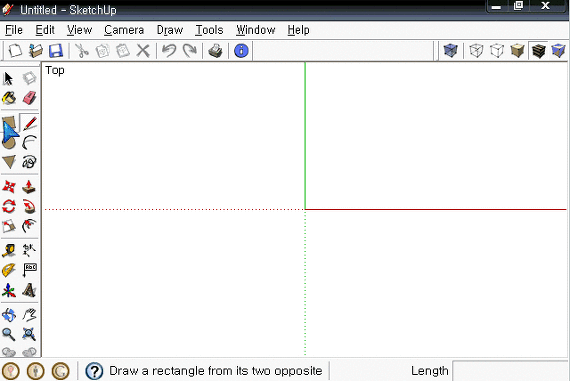The image size is (570, 381).
Task: Select the Axes tool
Action: [9, 290]
